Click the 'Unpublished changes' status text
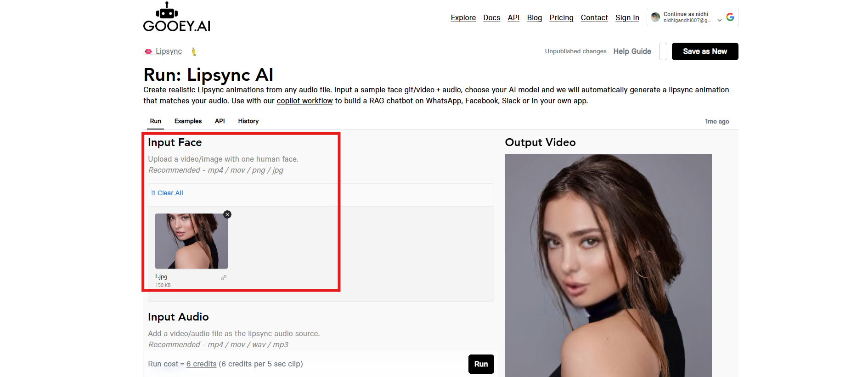Viewport: 868px width, 377px height. click(576, 51)
